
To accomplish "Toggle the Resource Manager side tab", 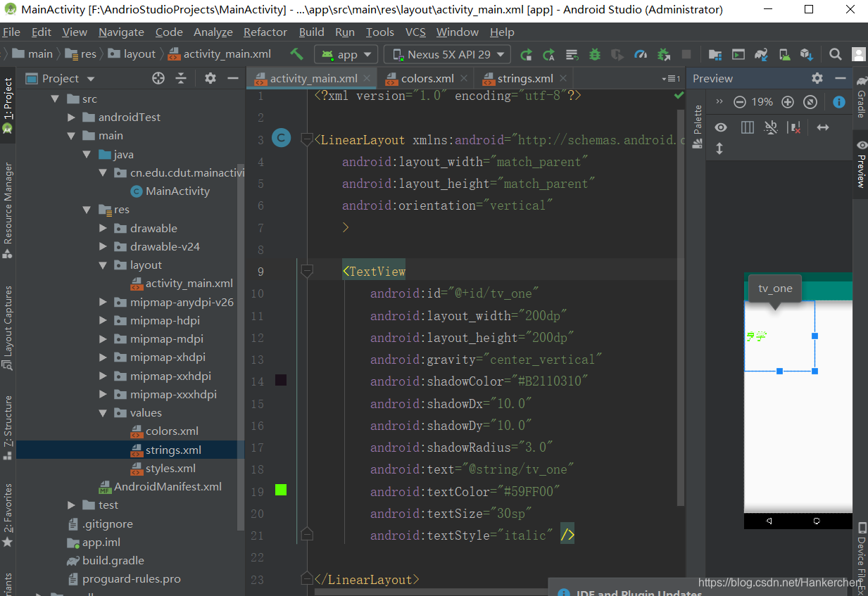I will 8,209.
